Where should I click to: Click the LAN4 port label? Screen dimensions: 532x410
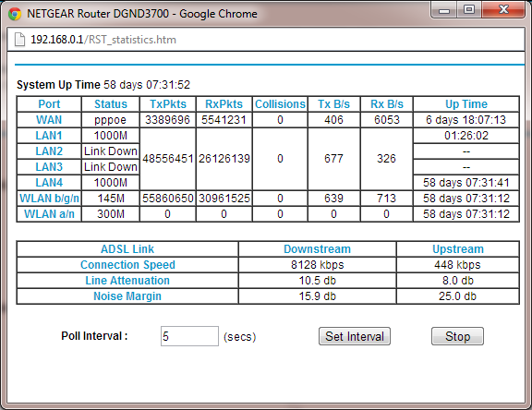pyautogui.click(x=49, y=183)
